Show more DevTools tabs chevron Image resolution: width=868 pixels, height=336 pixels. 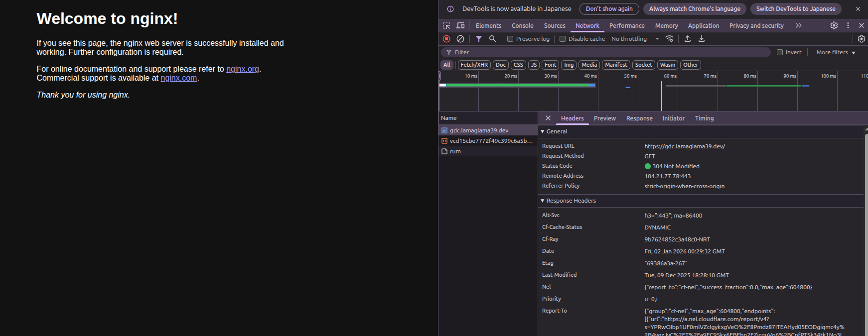[x=799, y=25]
